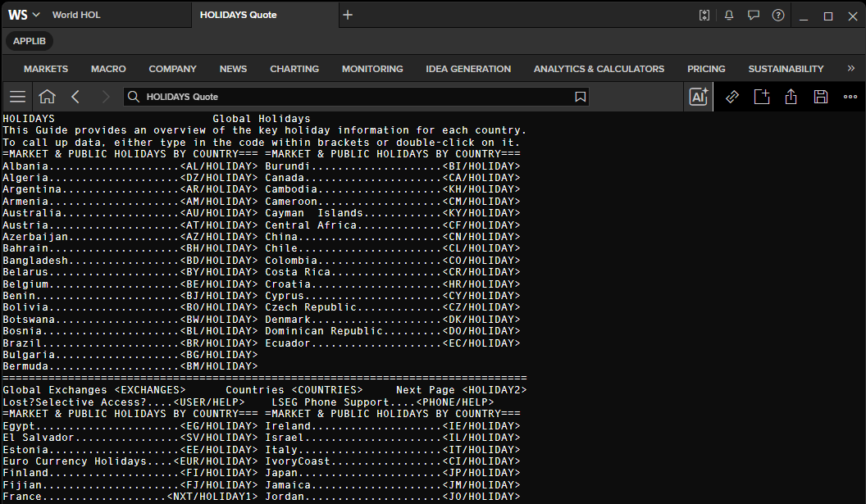
Task: Switch to the World HOL tab
Action: pyautogui.click(x=76, y=15)
